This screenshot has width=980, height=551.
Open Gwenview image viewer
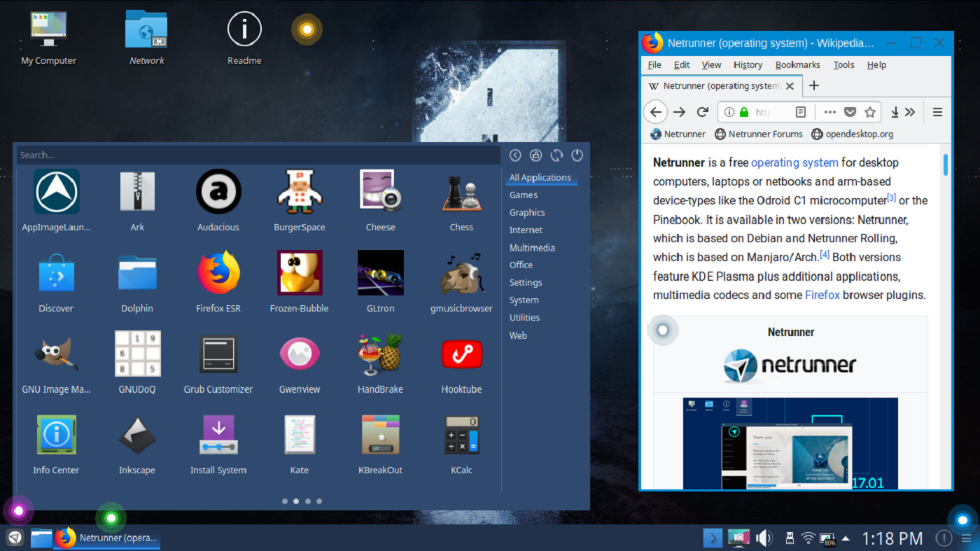(x=300, y=355)
